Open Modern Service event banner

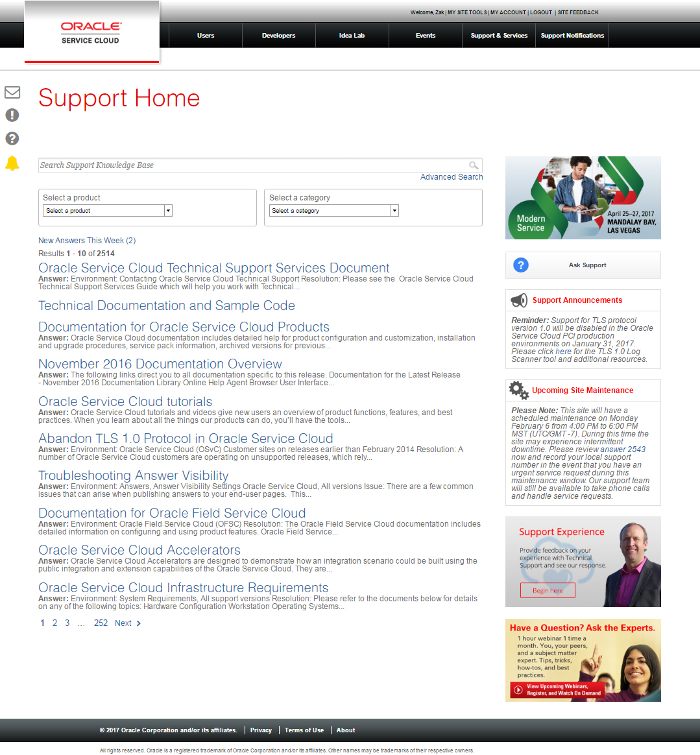pyautogui.click(x=583, y=198)
